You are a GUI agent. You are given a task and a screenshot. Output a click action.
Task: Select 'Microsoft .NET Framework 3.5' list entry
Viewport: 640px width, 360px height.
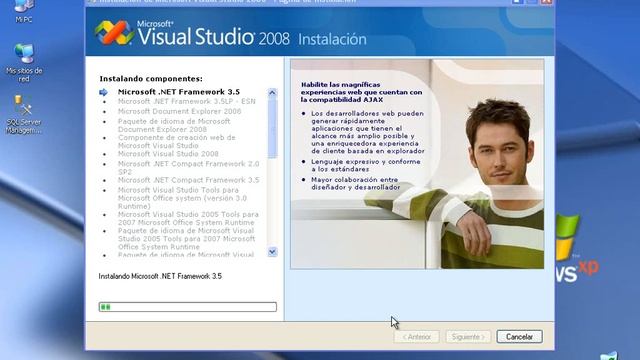click(x=179, y=92)
